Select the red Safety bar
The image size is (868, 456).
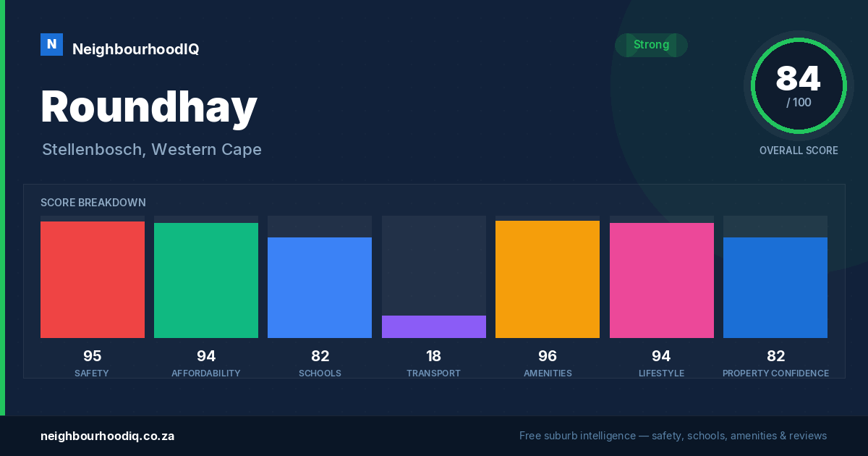click(93, 279)
